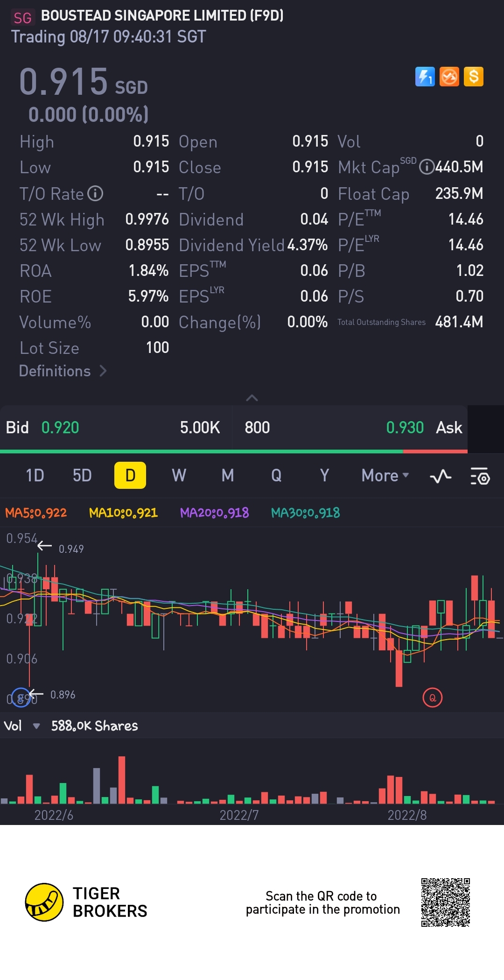504x980 pixels.
Task: Tap the QR code image
Action: [x=446, y=902]
